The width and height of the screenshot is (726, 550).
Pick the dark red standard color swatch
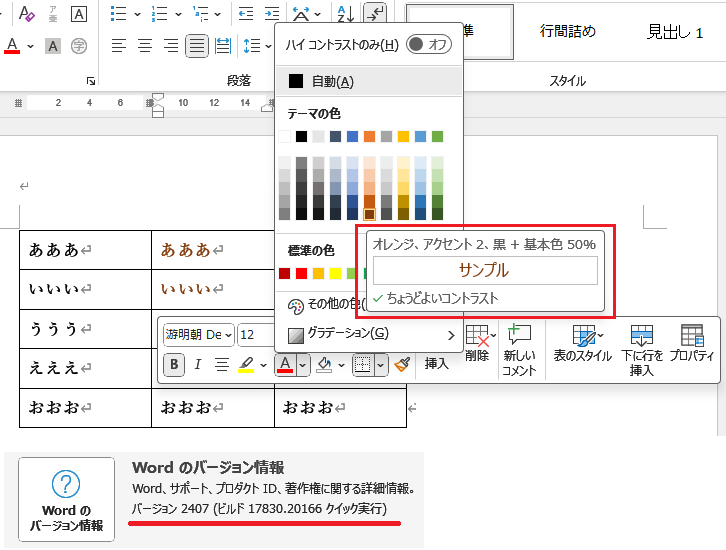pyautogui.click(x=285, y=274)
